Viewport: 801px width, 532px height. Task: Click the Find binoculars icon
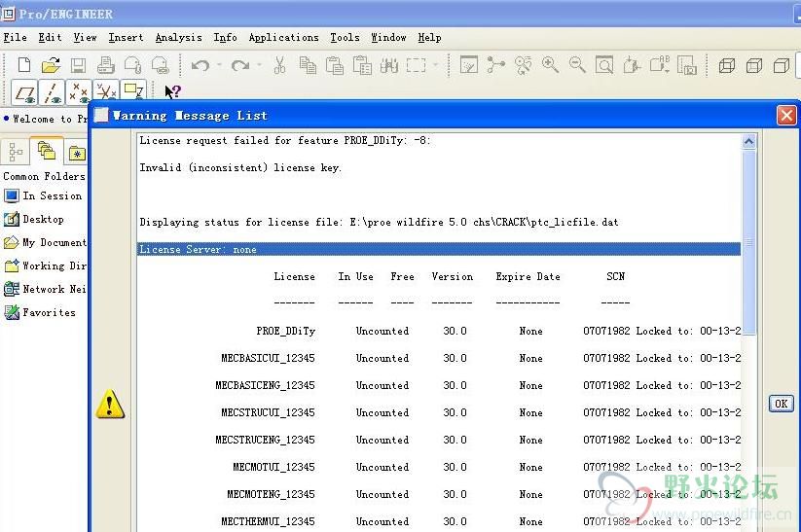pos(389,65)
